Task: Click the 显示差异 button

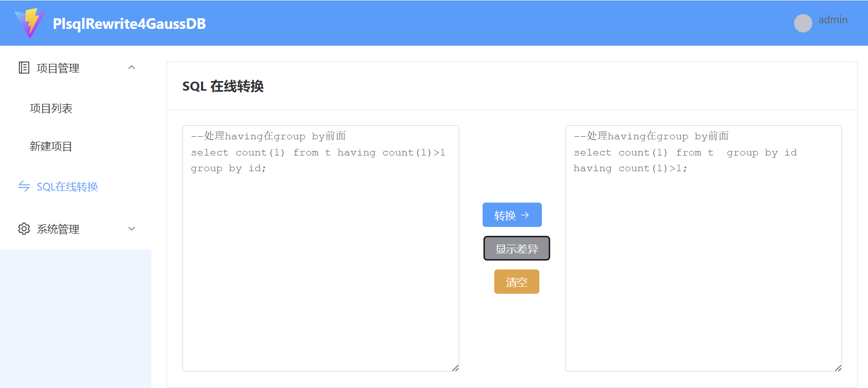Action: 517,248
